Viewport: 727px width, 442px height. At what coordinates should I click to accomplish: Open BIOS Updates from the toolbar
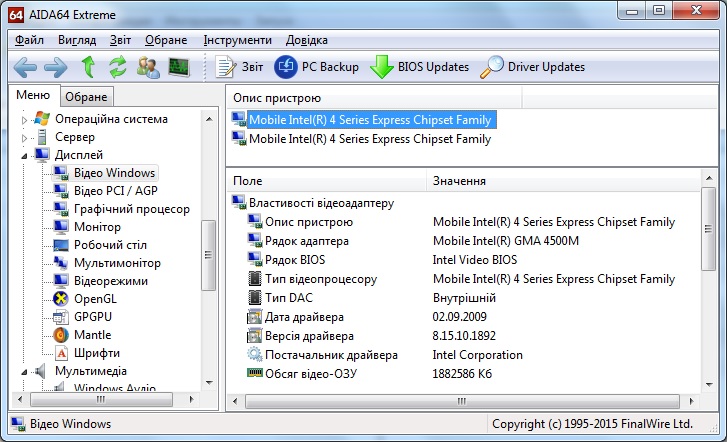tap(420, 67)
